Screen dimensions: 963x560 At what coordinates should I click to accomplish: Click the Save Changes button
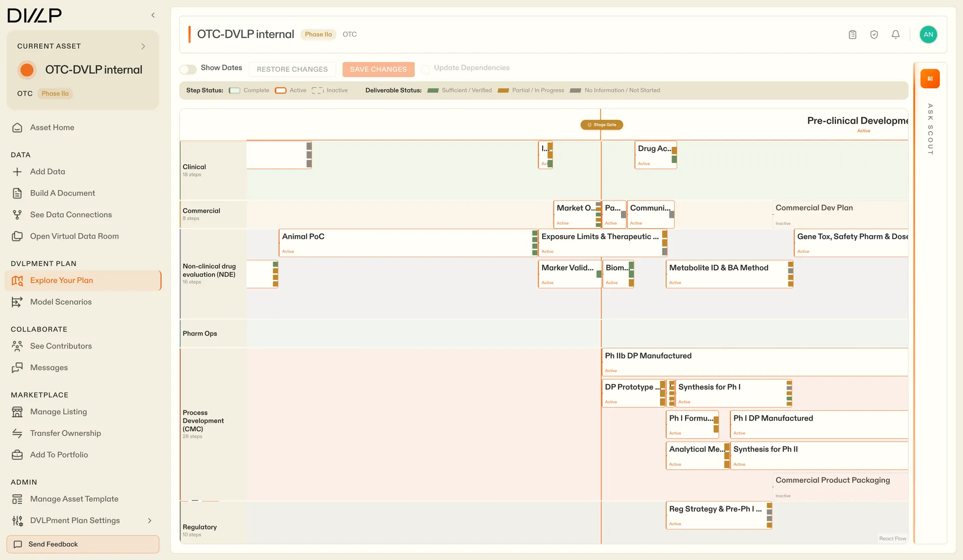pyautogui.click(x=378, y=70)
